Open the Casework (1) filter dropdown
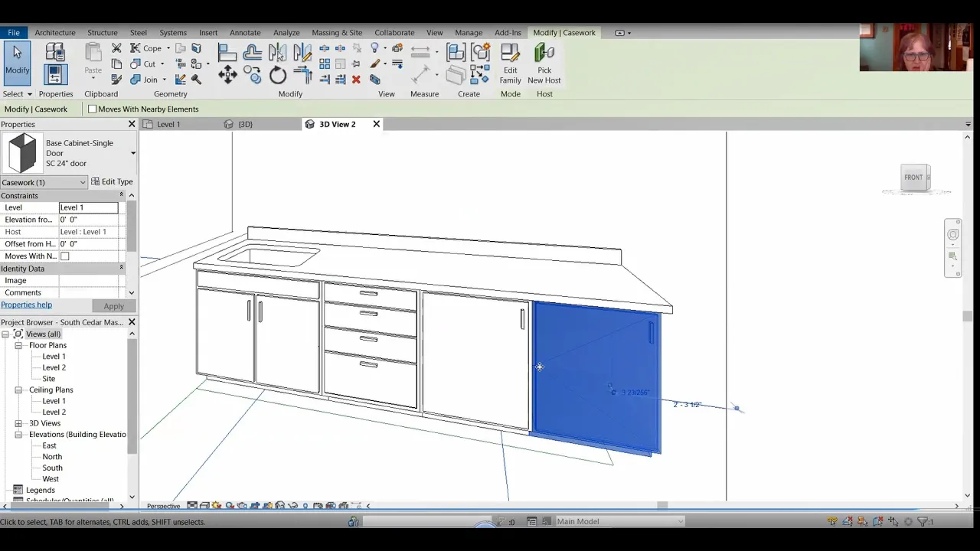The image size is (980, 551). pyautogui.click(x=82, y=182)
